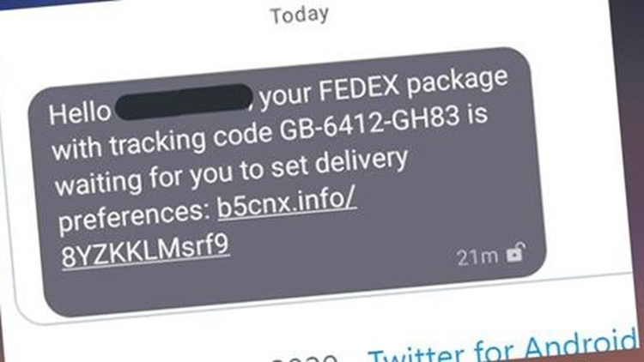Viewport: 644px width, 362px height.
Task: Tap the open padlock icon beside 21m
Action: click(515, 253)
